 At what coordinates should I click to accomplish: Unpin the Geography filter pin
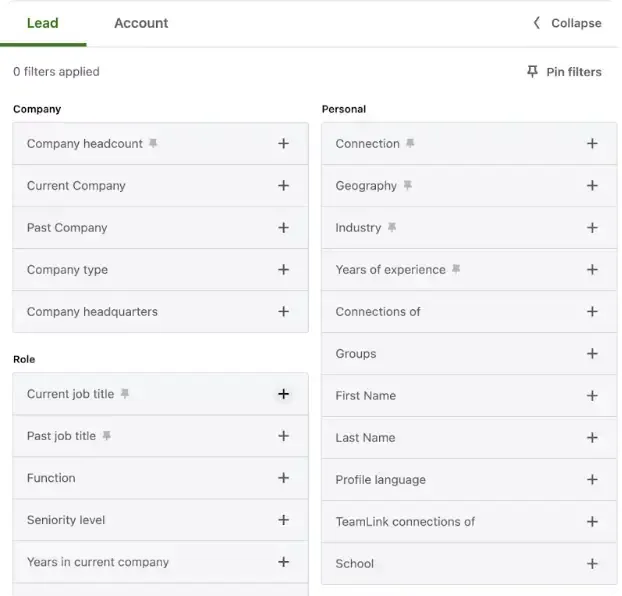click(x=407, y=185)
